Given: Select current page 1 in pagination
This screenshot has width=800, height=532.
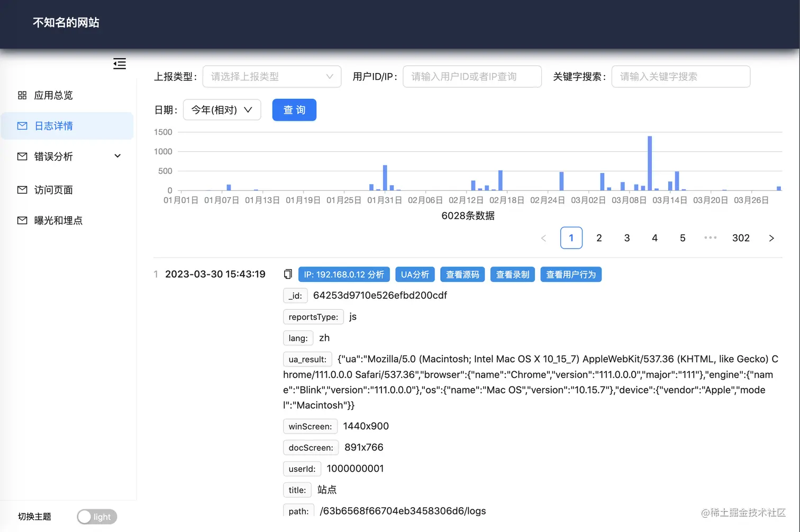Looking at the screenshot, I should [571, 238].
